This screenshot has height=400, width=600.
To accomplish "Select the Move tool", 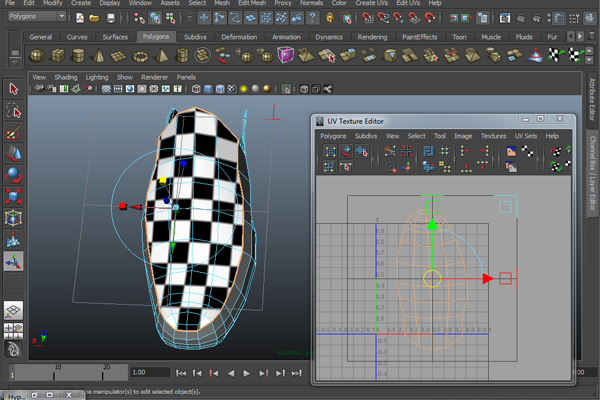I will point(13,154).
